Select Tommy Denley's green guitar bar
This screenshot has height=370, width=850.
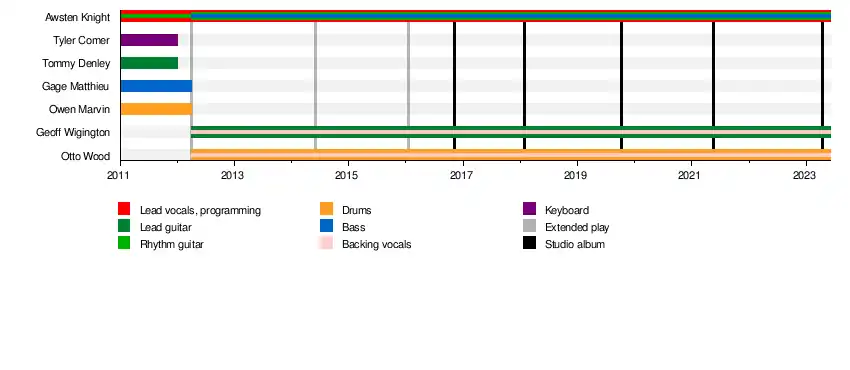[150, 63]
